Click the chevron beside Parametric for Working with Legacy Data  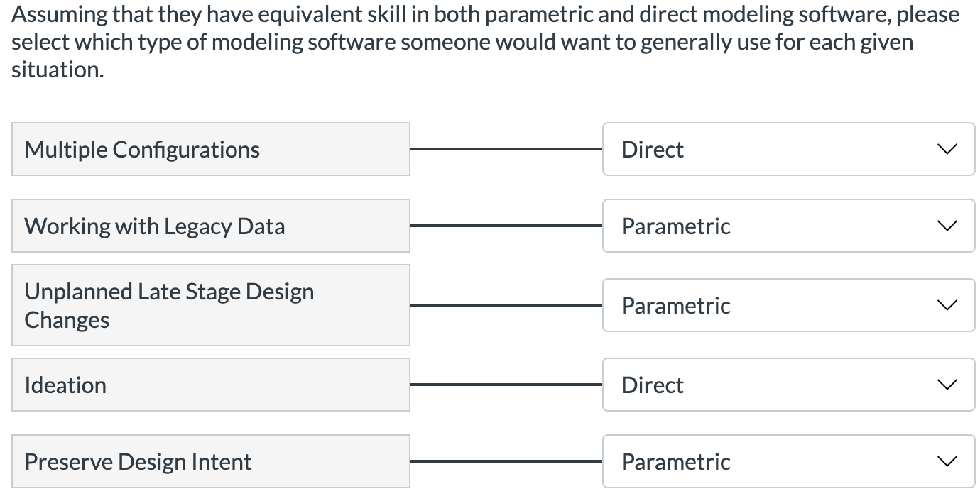pyautogui.click(x=945, y=226)
